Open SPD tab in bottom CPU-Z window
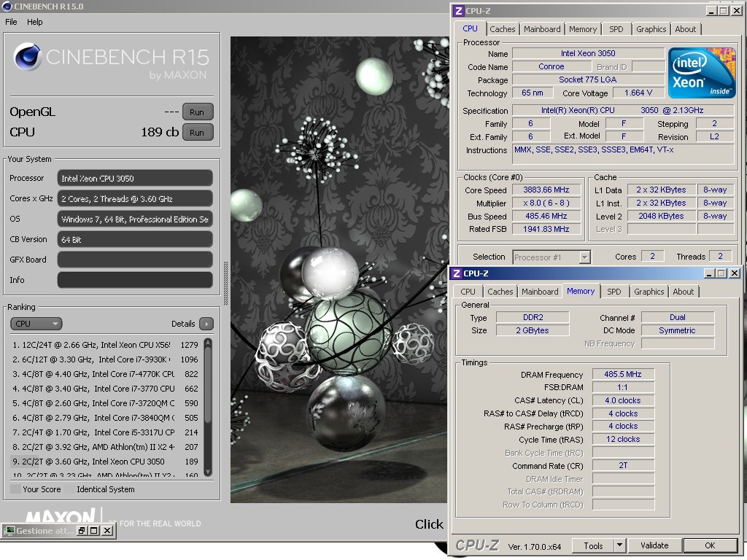Viewport: 747px width, 560px height. point(614,292)
